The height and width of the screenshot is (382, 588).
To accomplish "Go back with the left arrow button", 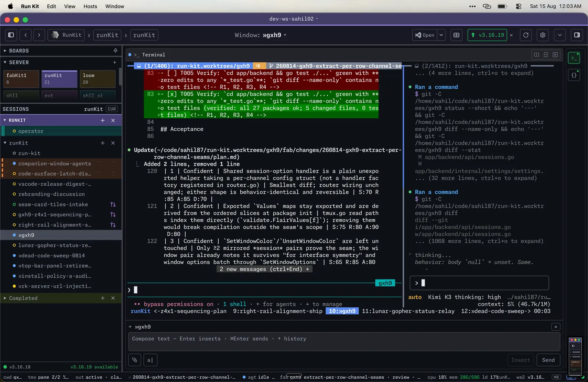I will point(26,35).
